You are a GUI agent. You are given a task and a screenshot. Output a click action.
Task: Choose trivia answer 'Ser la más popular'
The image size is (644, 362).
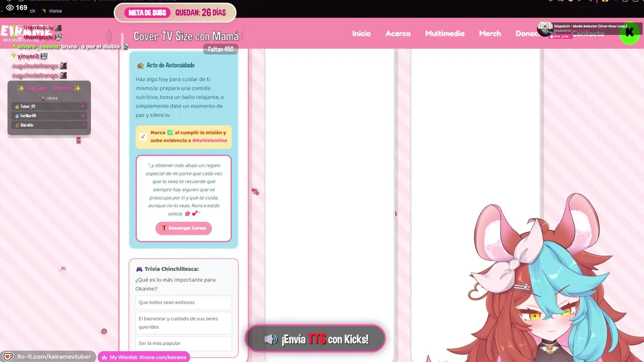tap(183, 343)
